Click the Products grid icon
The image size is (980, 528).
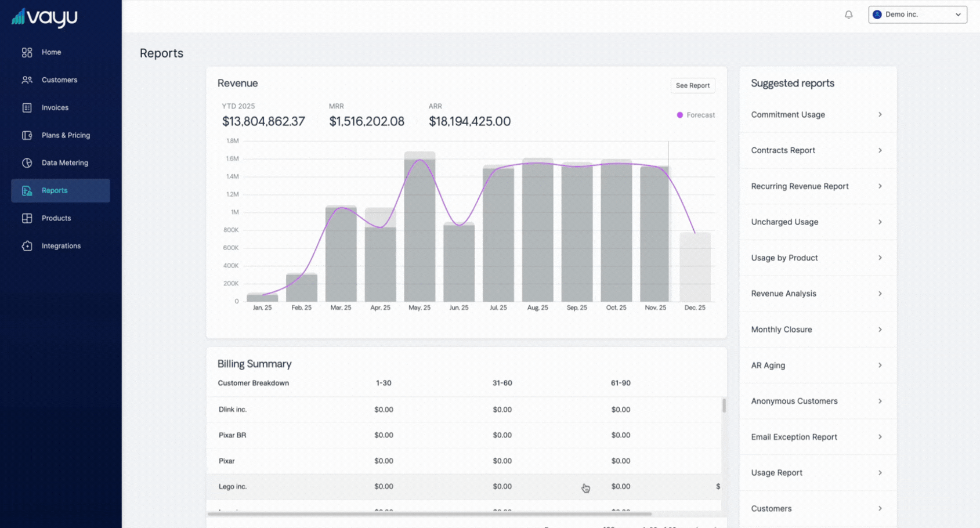(27, 218)
